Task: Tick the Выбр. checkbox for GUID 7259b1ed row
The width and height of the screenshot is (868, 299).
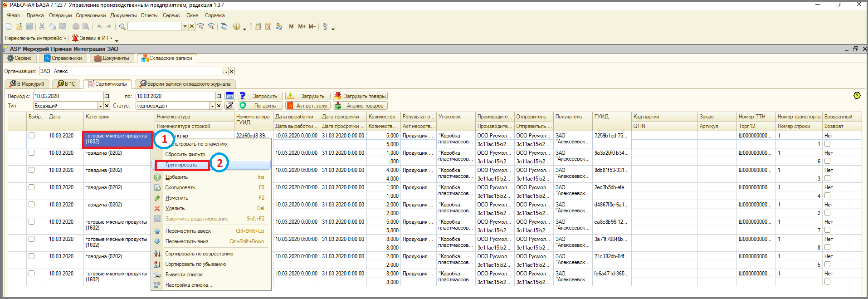Action: pyautogui.click(x=31, y=135)
